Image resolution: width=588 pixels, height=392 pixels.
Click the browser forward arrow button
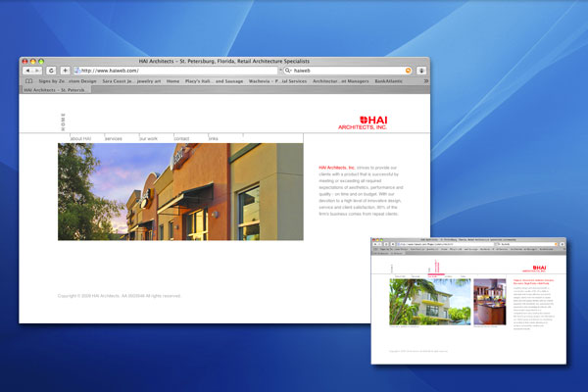37,71
